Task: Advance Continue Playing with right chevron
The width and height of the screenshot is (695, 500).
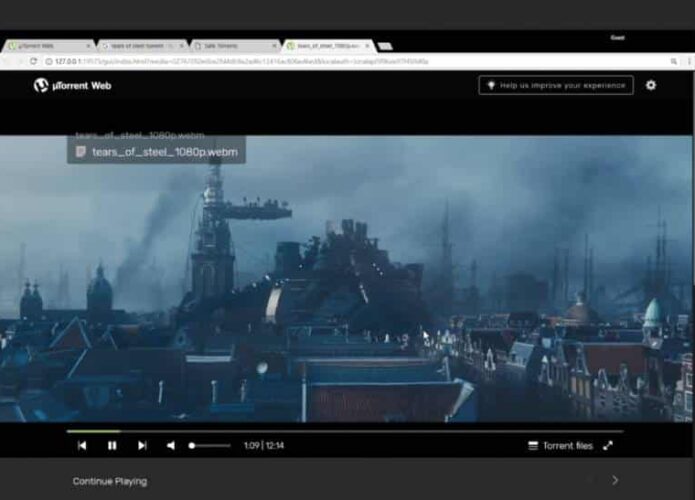Action: [x=615, y=480]
